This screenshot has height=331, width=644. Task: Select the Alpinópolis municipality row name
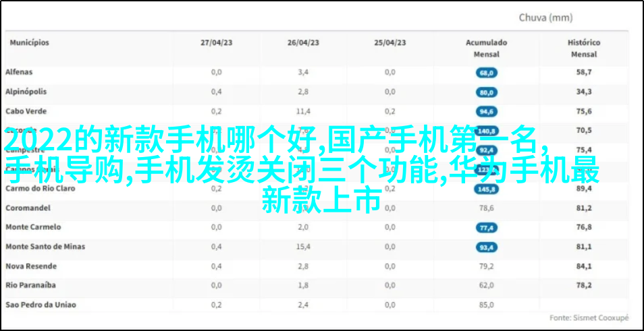click(x=26, y=92)
